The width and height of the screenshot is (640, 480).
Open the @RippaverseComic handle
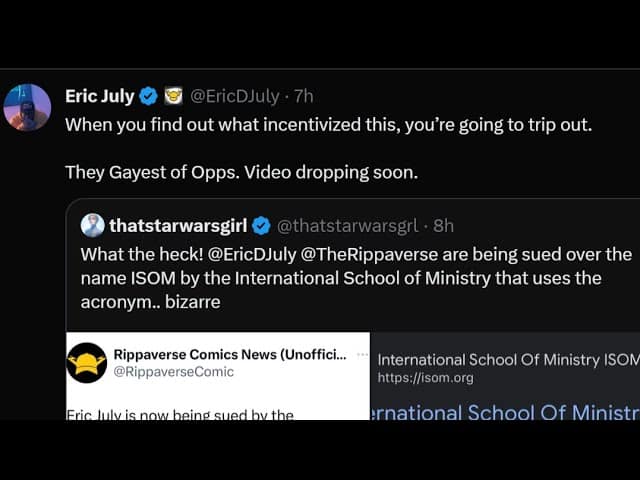pyautogui.click(x=173, y=372)
